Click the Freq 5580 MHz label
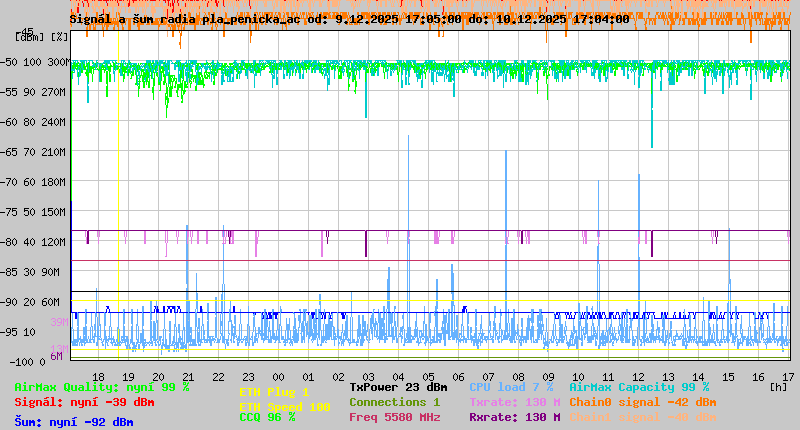Viewport: 800px width, 430px height. point(394,417)
